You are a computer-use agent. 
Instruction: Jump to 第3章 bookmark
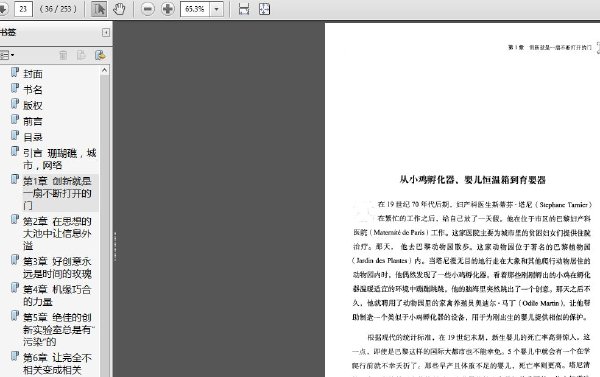click(x=57, y=268)
